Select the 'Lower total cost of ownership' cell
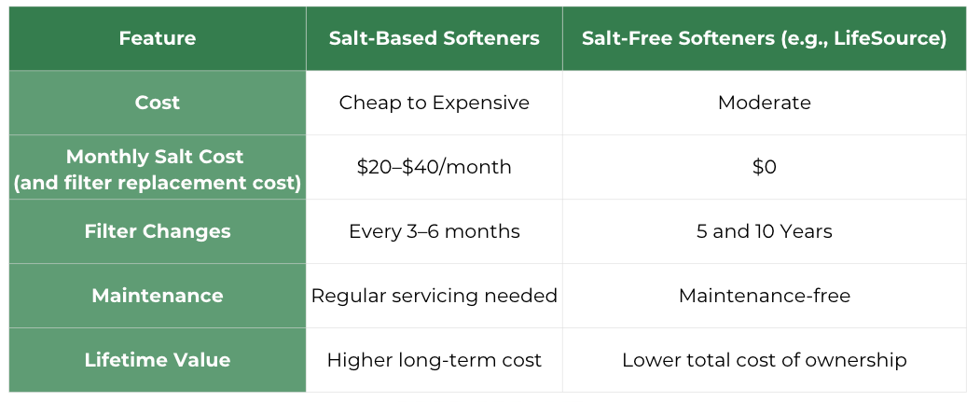This screenshot has height=402, width=980. click(764, 360)
